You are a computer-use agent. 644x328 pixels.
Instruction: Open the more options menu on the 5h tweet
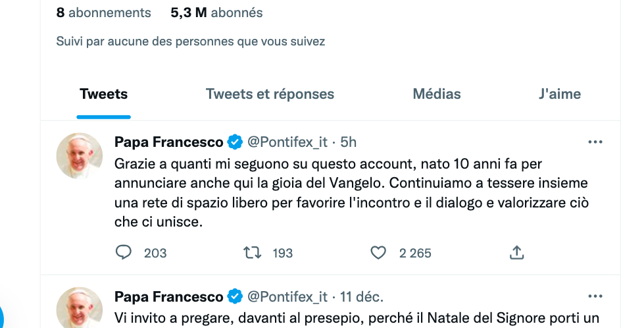[595, 142]
